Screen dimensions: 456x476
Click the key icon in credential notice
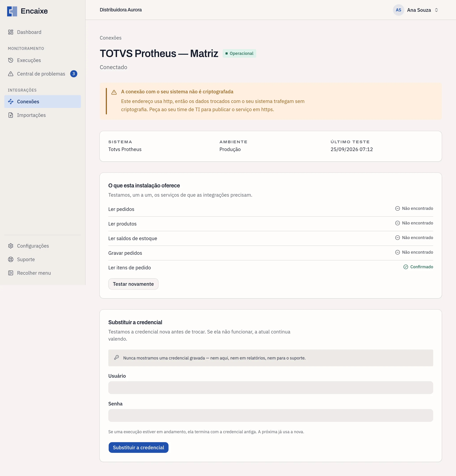[116, 358]
